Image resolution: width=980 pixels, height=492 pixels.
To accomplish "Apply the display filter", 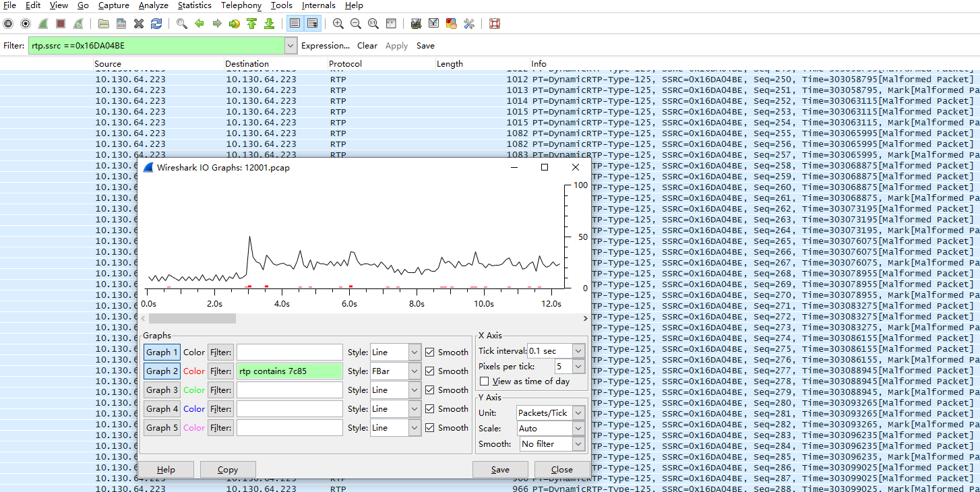I will [396, 45].
